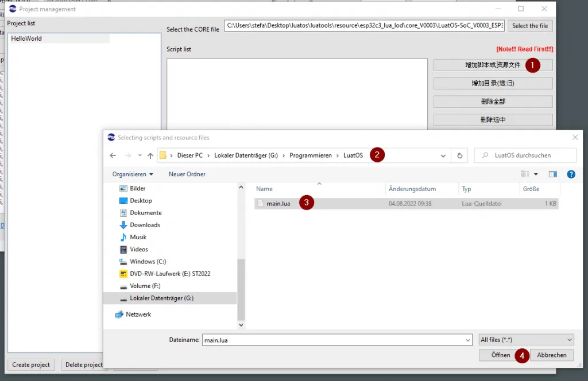The width and height of the screenshot is (588, 381).
Task: Click the Back navigation arrow
Action: 113,155
